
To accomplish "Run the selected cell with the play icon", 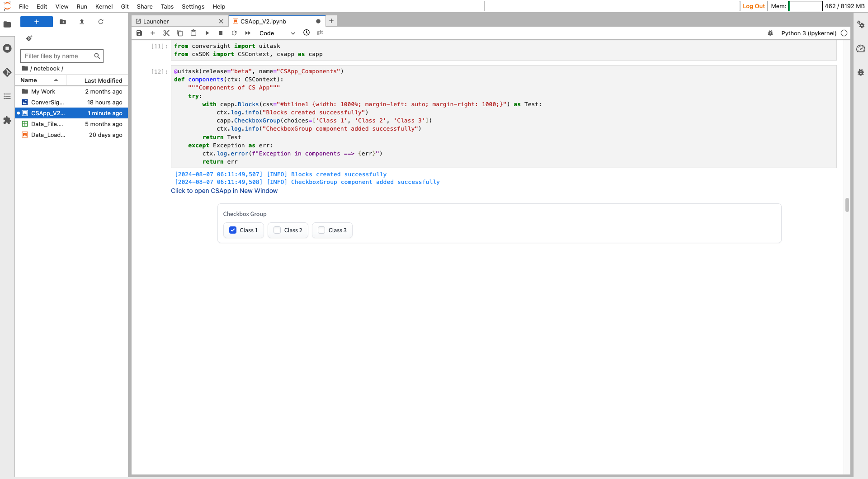I will tap(207, 33).
